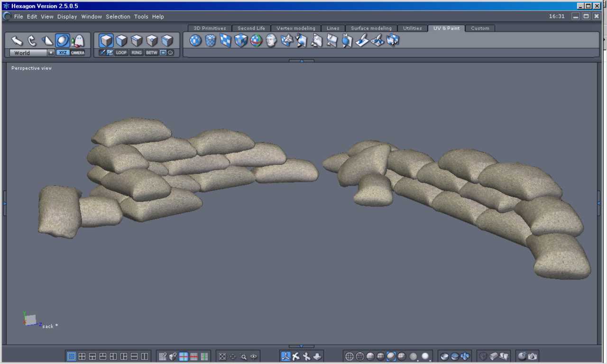The height and width of the screenshot is (364, 607).
Task: Click the eye view icon in bottom bar
Action: click(x=254, y=356)
